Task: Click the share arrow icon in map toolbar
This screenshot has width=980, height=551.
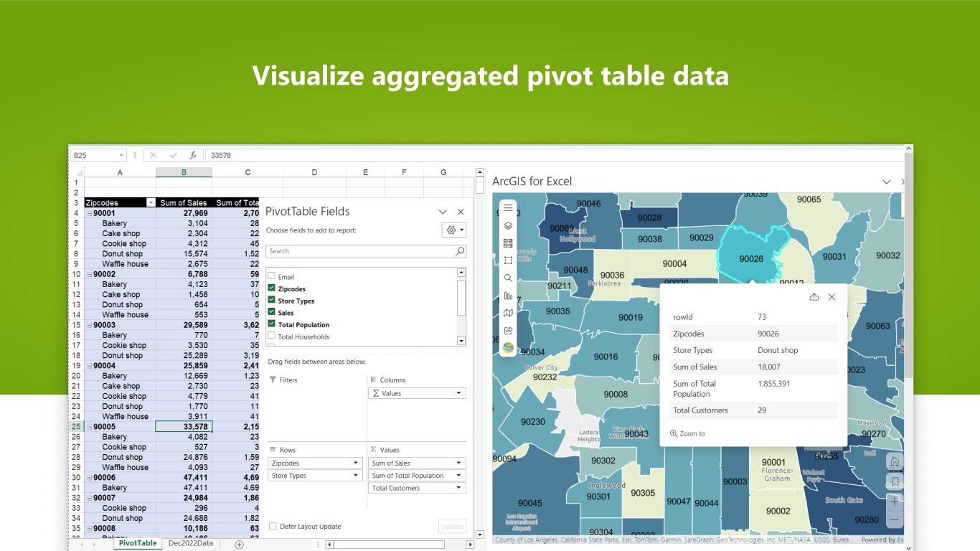Action: point(508,331)
